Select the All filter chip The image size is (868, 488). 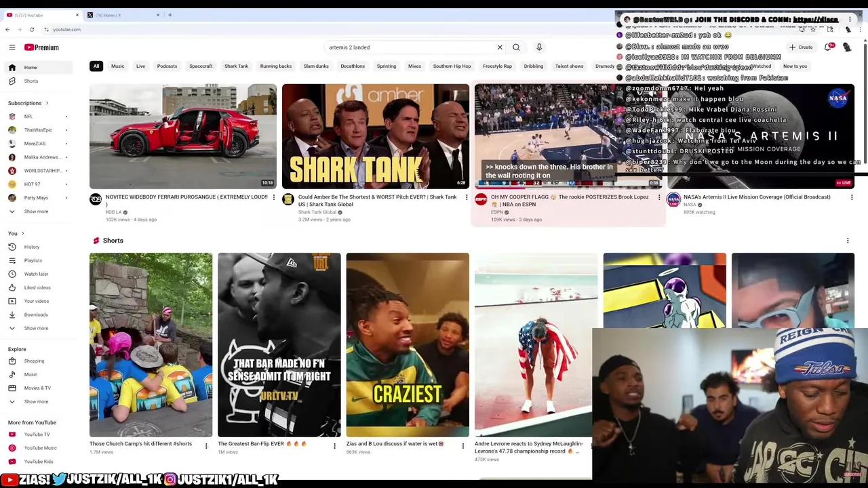click(x=96, y=66)
